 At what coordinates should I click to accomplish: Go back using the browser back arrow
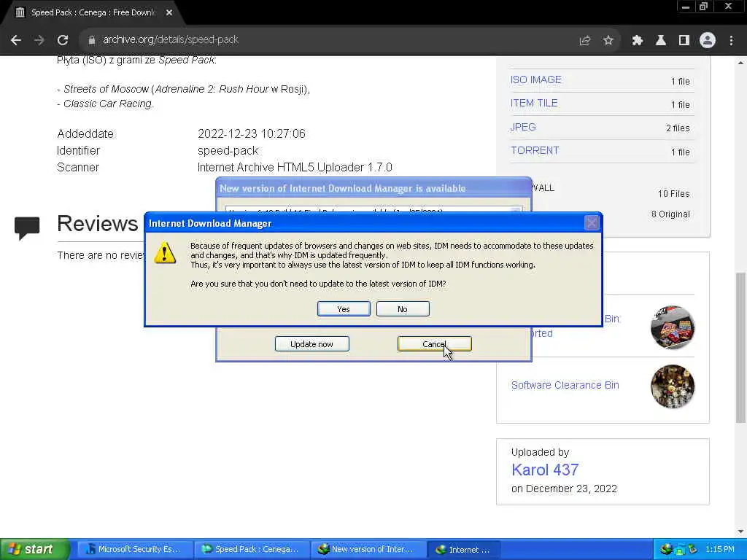pos(16,41)
